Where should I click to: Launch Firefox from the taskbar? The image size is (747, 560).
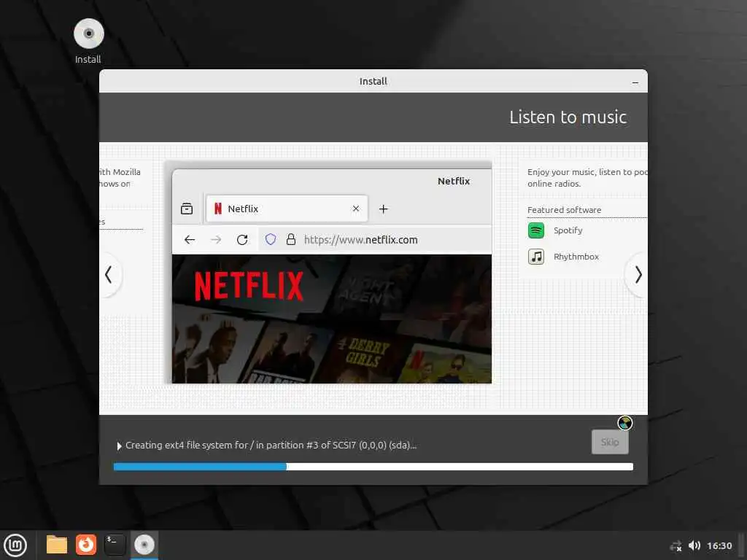coord(86,545)
